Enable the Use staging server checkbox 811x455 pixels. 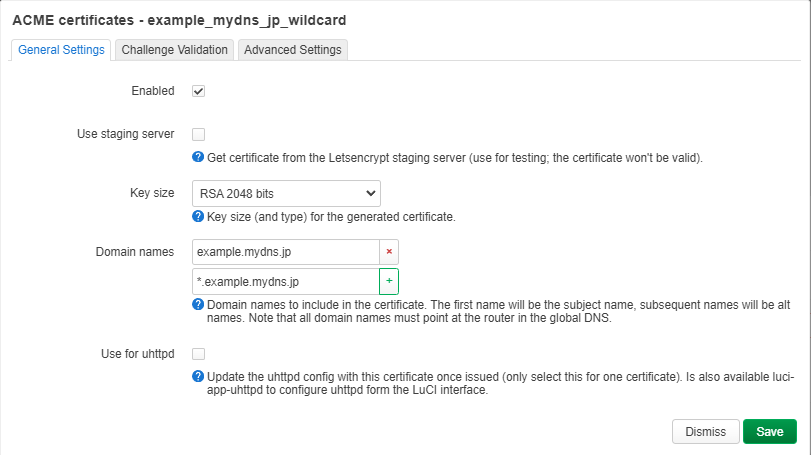[x=198, y=134]
